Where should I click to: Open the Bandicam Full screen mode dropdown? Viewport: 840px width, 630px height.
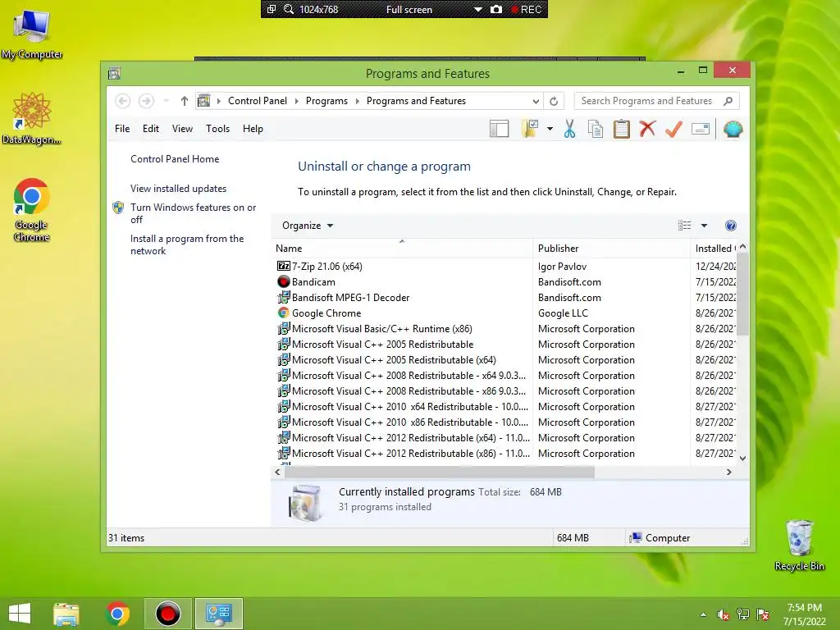(478, 9)
